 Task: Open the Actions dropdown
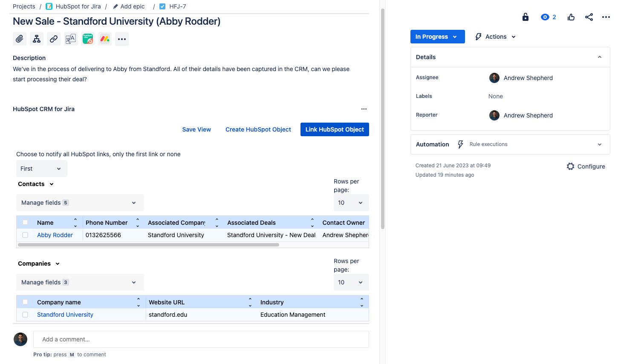495,37
